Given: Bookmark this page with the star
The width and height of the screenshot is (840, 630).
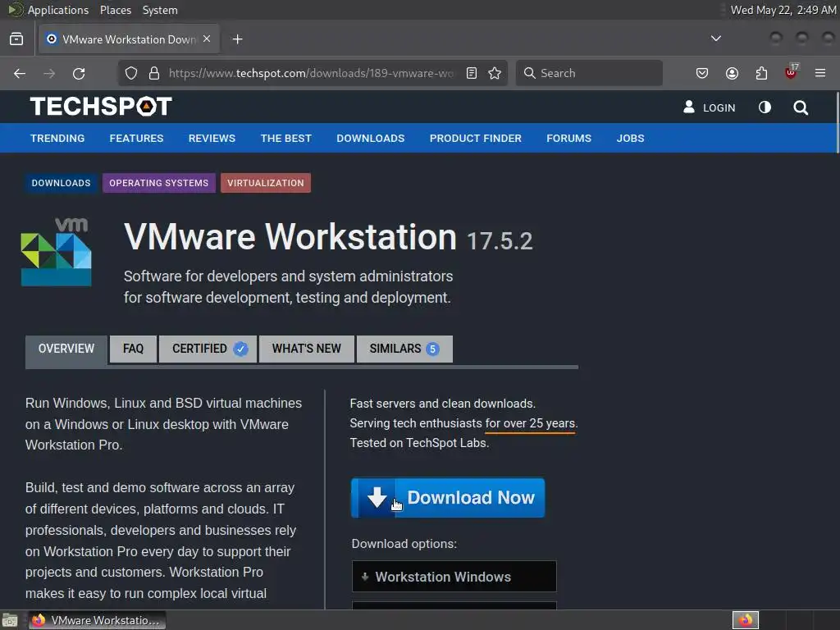Looking at the screenshot, I should [x=495, y=73].
